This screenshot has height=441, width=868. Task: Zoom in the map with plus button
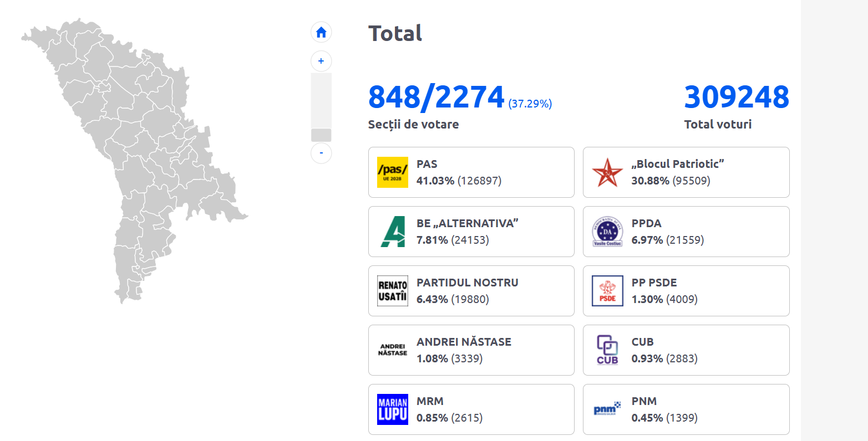[x=321, y=61]
